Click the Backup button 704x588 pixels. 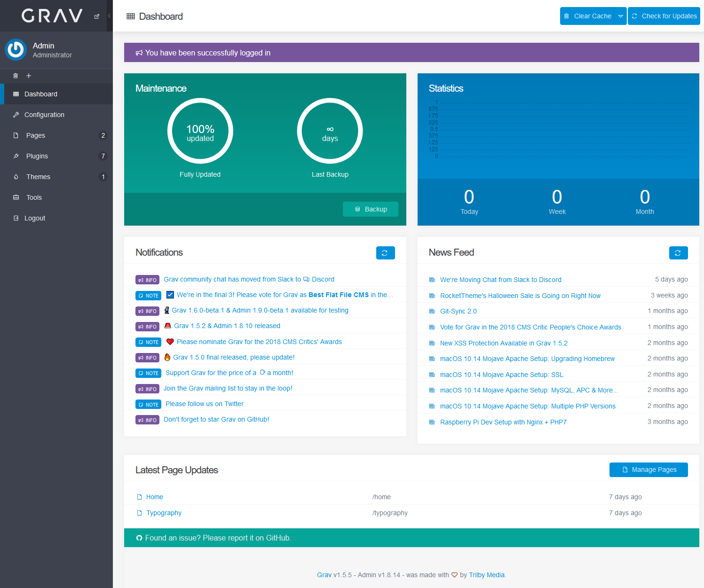(x=371, y=209)
